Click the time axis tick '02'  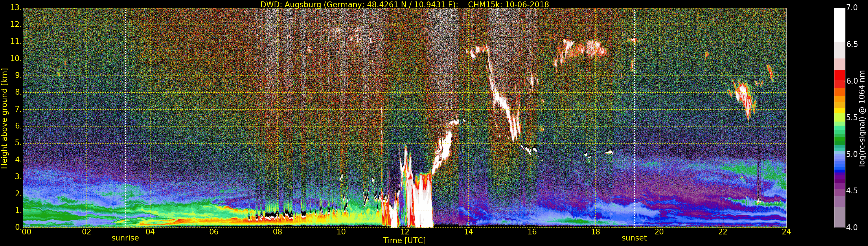87,232
